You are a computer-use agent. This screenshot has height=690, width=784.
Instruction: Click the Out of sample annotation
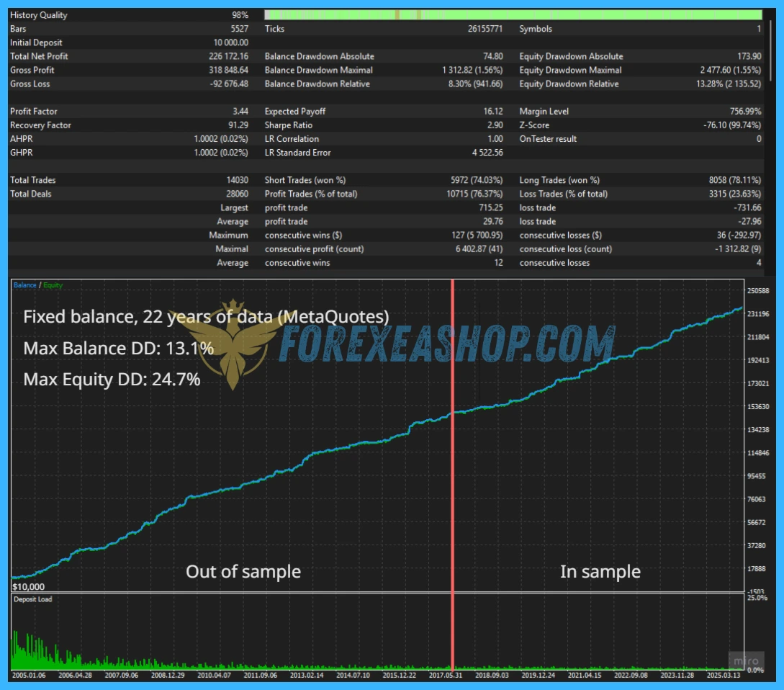(243, 571)
